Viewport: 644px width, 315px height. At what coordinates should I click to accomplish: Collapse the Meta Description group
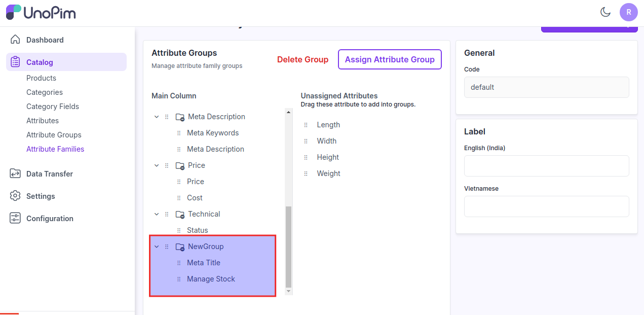click(157, 116)
